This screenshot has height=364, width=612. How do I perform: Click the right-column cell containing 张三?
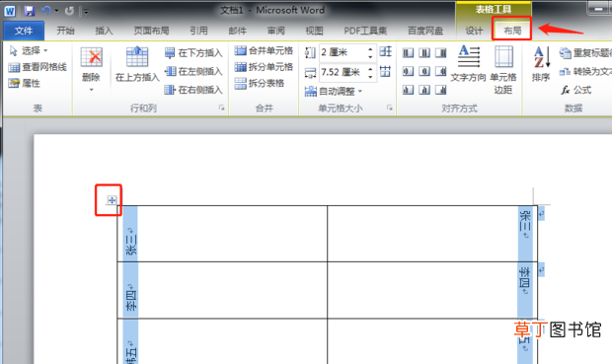(432, 234)
